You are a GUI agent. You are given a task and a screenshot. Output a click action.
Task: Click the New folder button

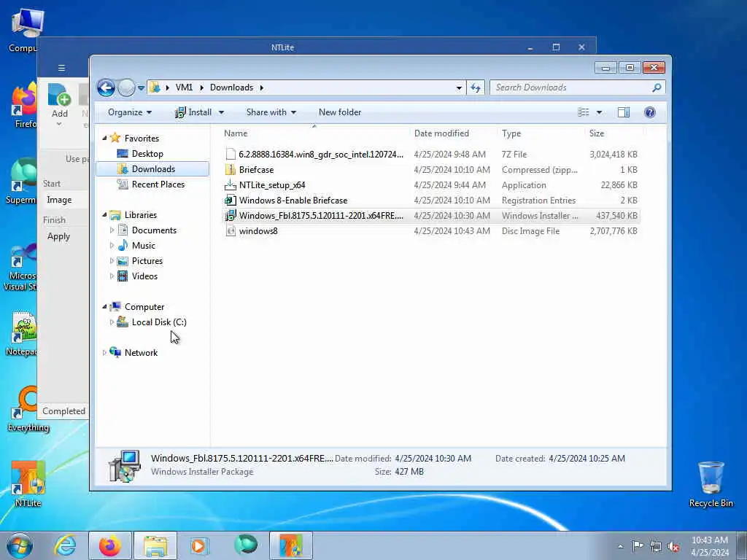click(340, 112)
